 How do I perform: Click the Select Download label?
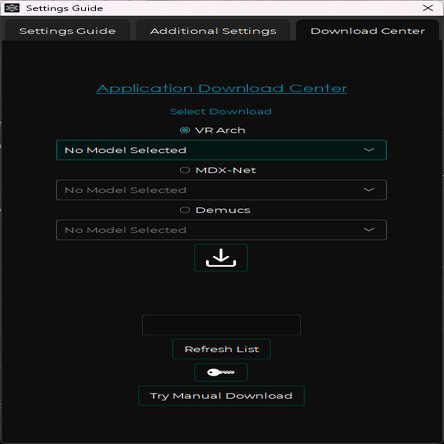click(x=221, y=112)
